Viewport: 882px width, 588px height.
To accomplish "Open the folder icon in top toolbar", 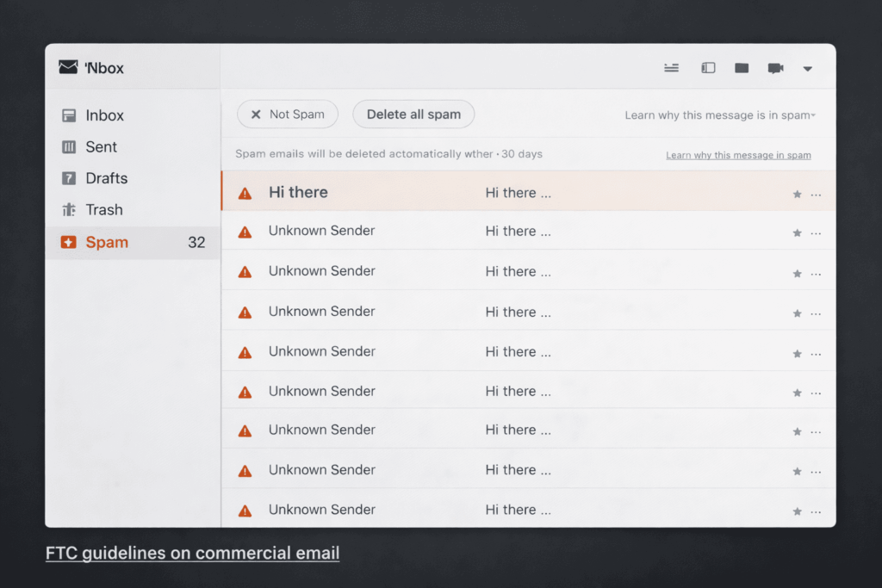I will pyautogui.click(x=742, y=68).
